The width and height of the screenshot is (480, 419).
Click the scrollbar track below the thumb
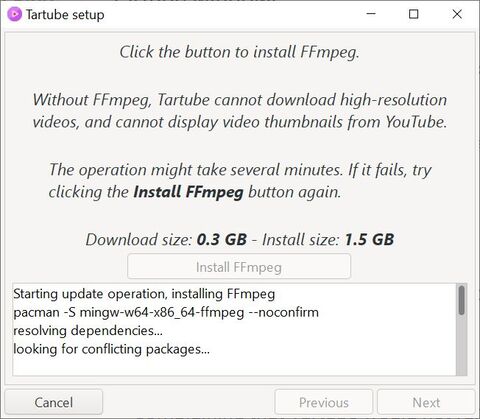(461, 345)
